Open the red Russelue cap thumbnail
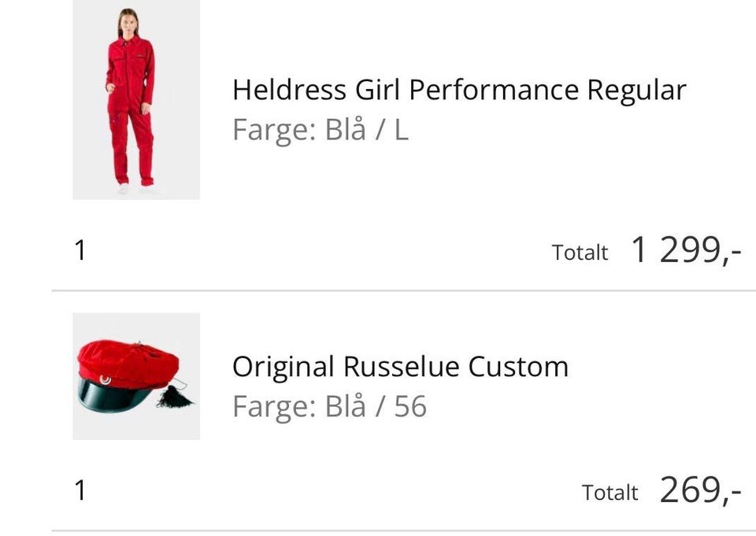The image size is (756, 536). [x=135, y=376]
